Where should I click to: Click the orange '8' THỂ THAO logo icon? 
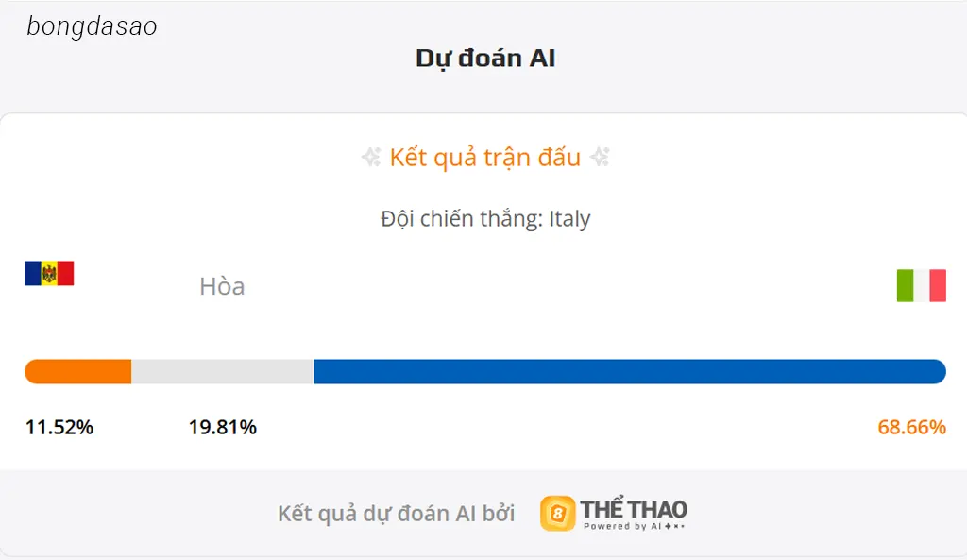[557, 511]
